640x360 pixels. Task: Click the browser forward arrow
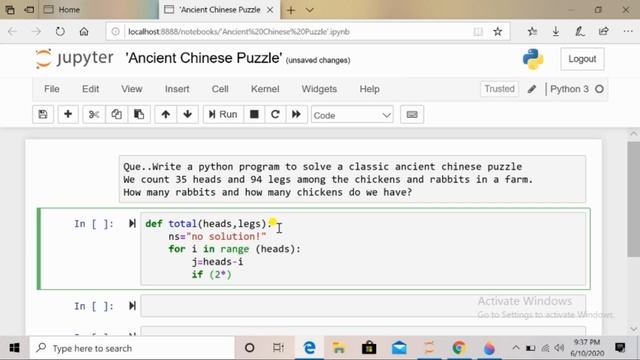point(36,31)
